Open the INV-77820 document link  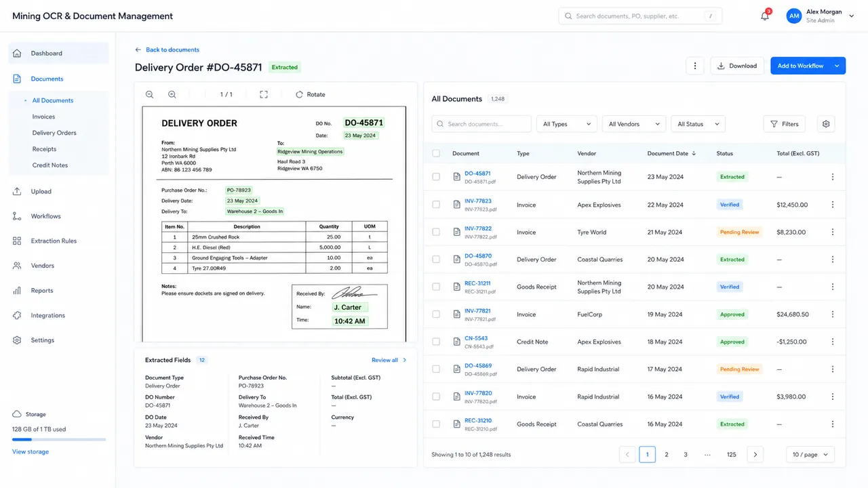click(x=478, y=393)
